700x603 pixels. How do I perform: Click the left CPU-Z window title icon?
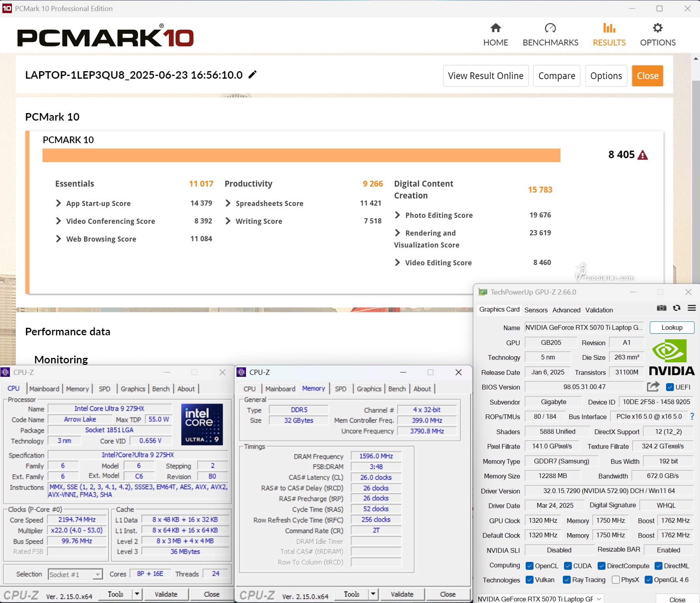click(5, 372)
